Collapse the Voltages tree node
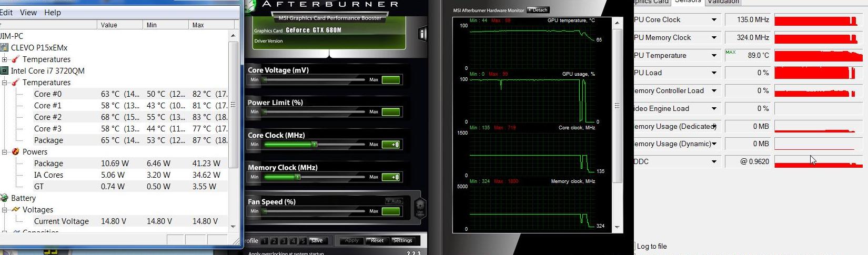The image size is (868, 255). [x=4, y=210]
